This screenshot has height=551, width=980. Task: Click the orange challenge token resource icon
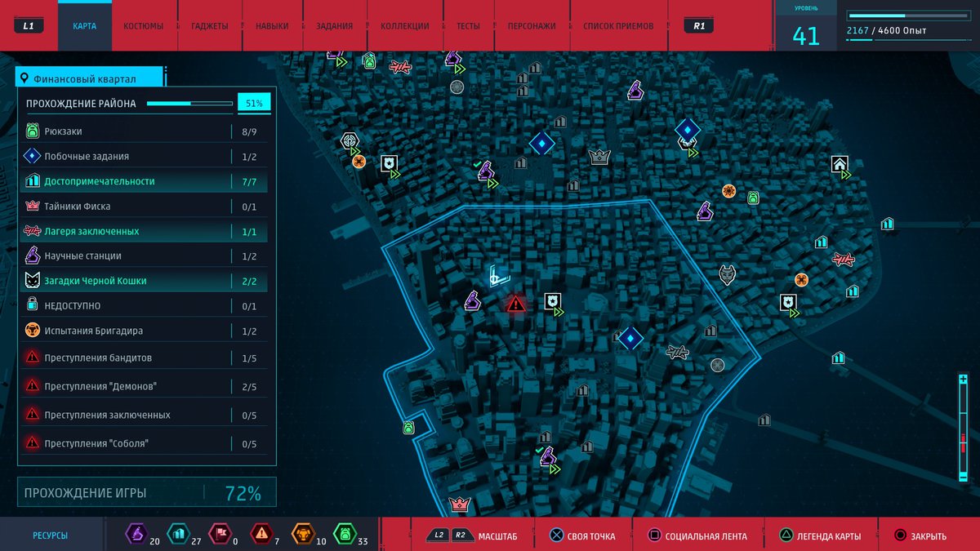pos(302,535)
